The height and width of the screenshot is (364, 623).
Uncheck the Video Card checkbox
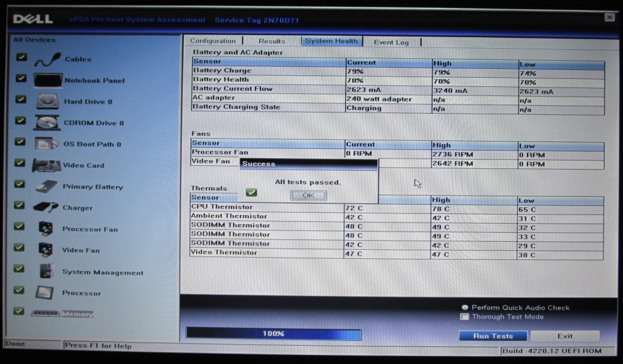point(19,163)
